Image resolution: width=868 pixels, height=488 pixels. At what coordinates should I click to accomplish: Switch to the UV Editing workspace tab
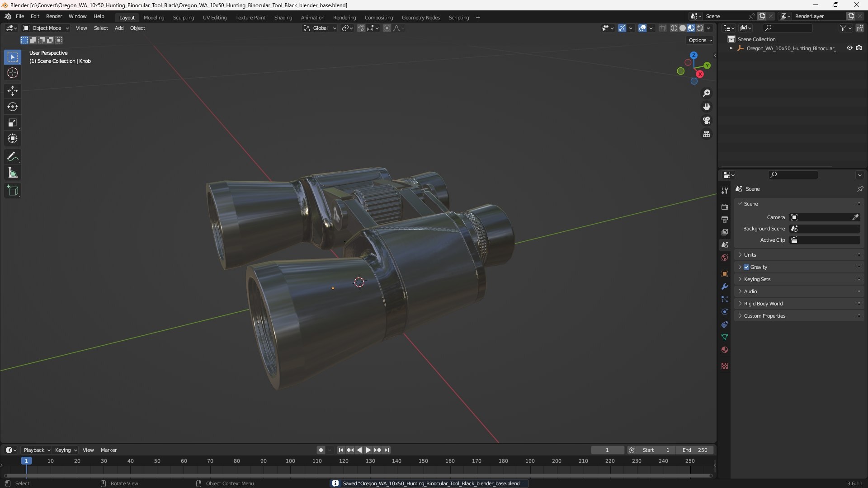[215, 18]
